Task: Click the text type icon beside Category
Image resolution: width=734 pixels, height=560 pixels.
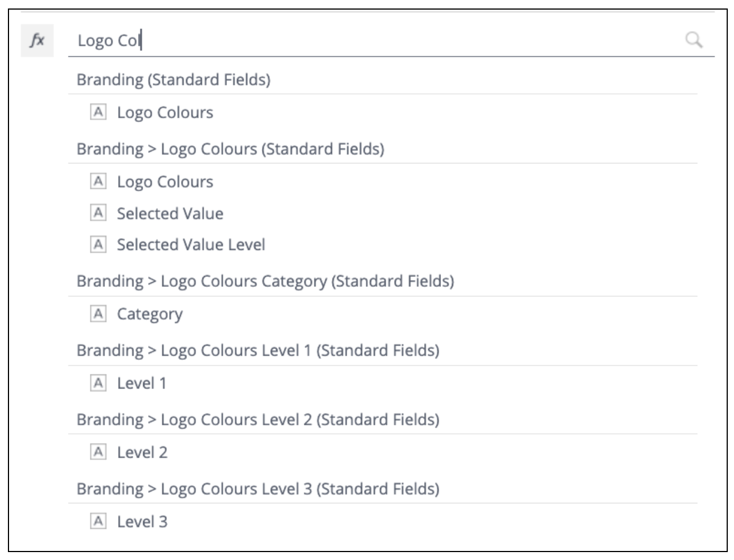Action: pyautogui.click(x=98, y=314)
